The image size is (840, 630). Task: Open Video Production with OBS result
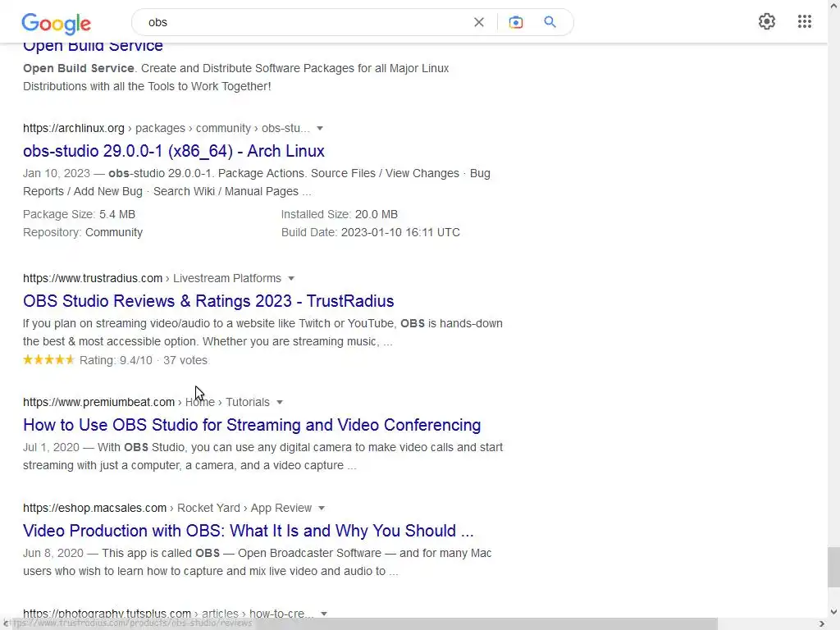point(248,531)
